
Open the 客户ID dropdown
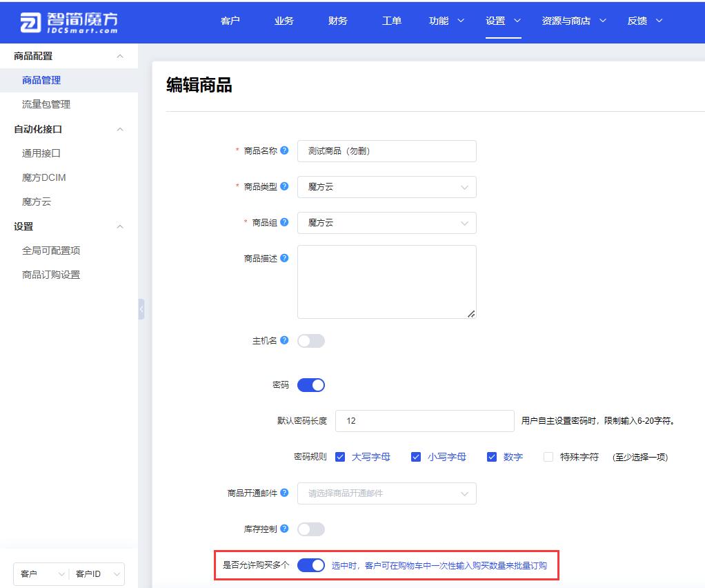coord(97,574)
